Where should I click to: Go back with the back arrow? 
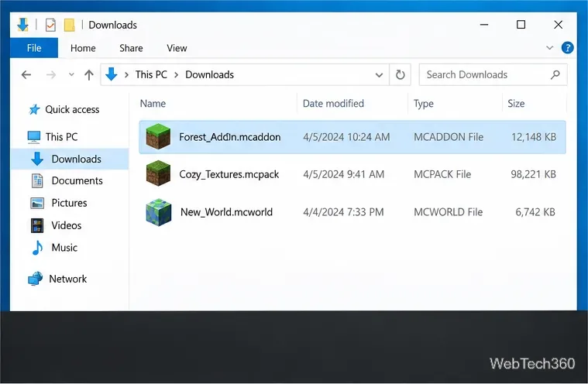pos(26,75)
